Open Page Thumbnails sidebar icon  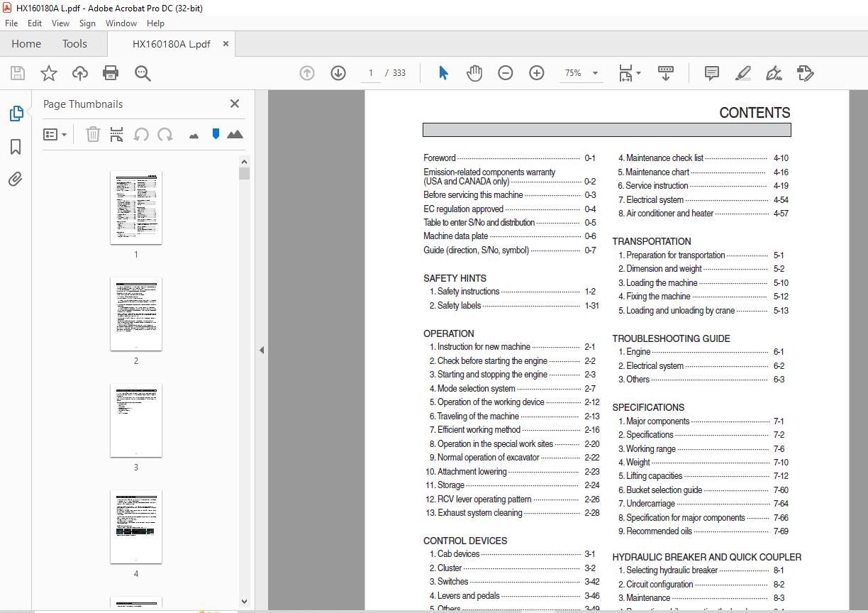pyautogui.click(x=16, y=114)
